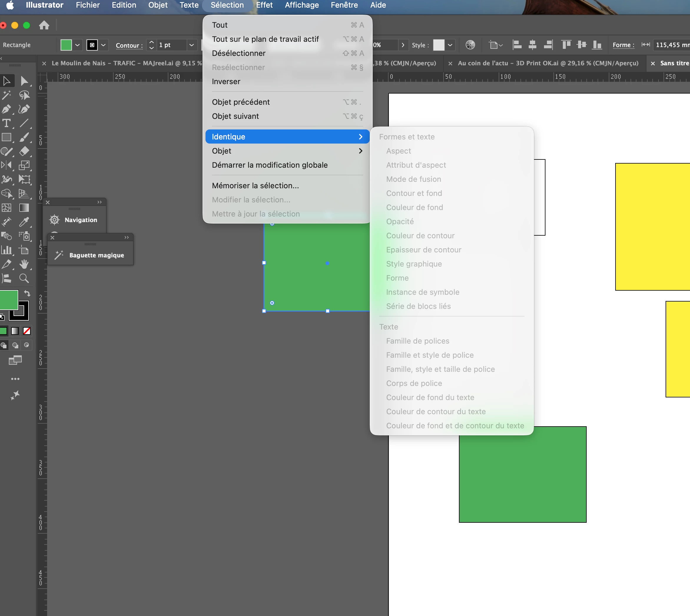
Task: Choose Inverser from the Sélection menu
Action: pos(226,81)
